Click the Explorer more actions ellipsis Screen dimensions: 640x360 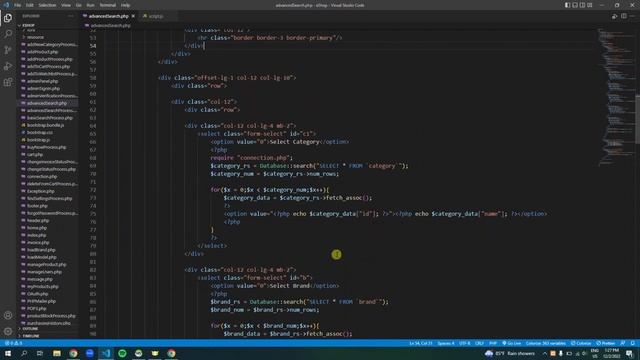(71, 16)
